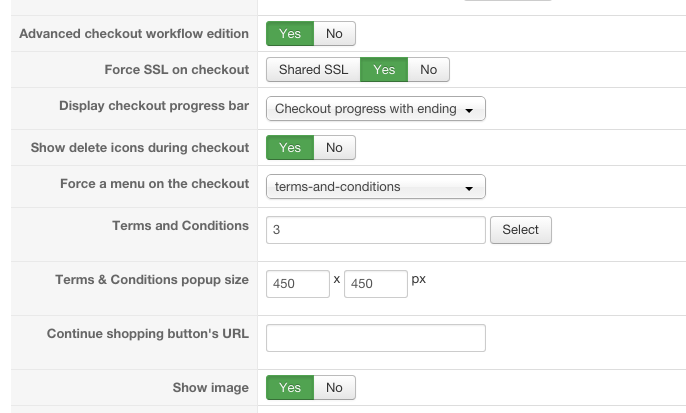The height and width of the screenshot is (413, 686).
Task: Expand the Force a menu dropdown
Action: (x=375, y=187)
